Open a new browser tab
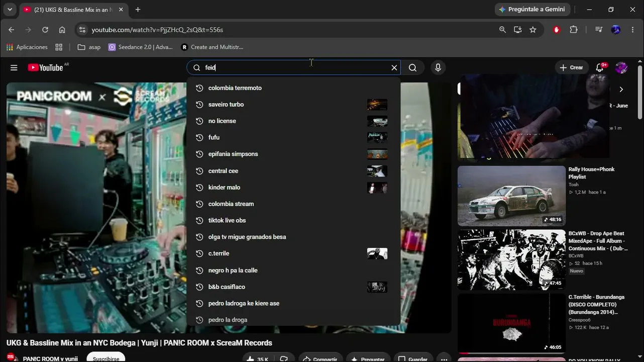The height and width of the screenshot is (362, 644). [138, 10]
